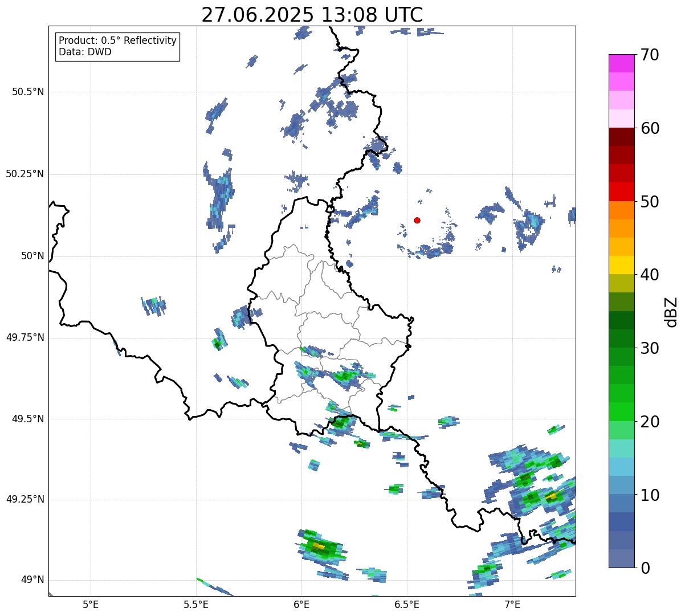Click the longitude label 5°E
This screenshot has height=616, width=685.
coord(91,604)
